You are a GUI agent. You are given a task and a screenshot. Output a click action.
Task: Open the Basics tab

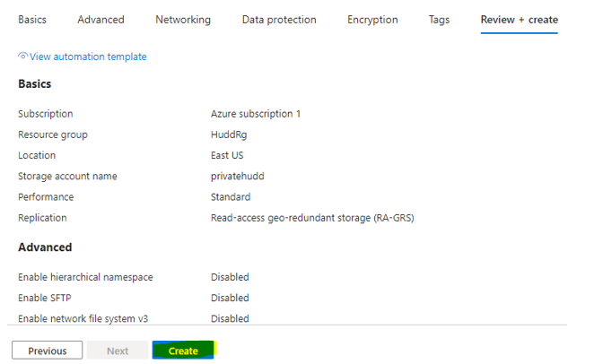pos(32,20)
